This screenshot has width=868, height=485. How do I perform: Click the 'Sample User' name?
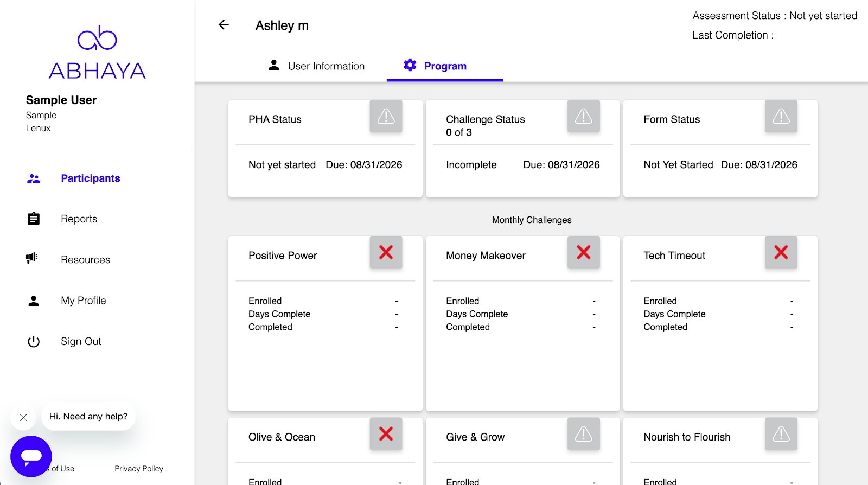[61, 100]
